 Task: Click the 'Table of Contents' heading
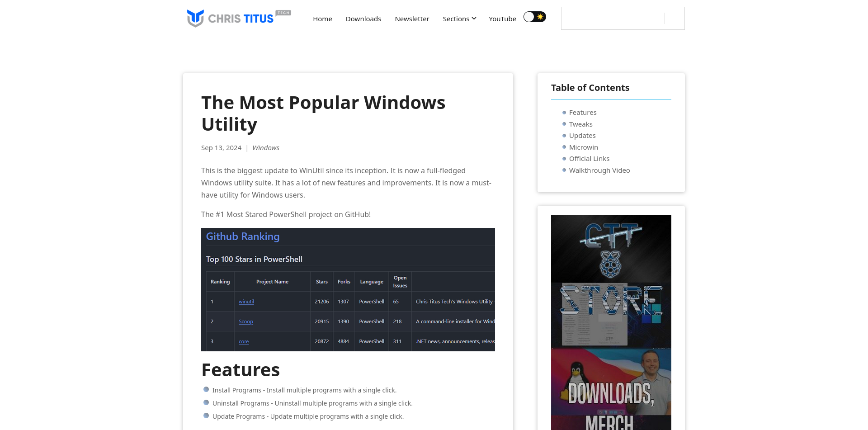[x=590, y=88]
